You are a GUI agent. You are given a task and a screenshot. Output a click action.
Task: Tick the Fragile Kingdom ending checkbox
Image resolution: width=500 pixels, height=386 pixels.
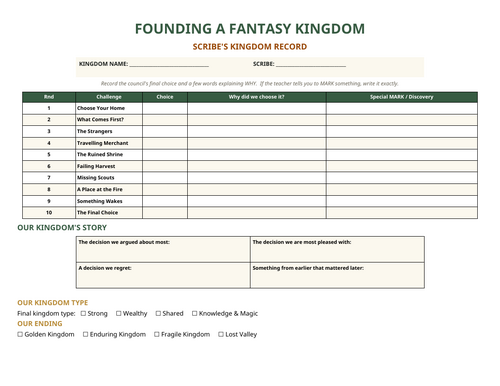[x=157, y=334]
